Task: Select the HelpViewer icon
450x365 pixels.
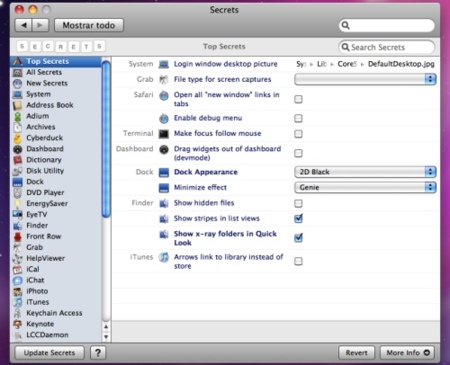Action: tap(17, 258)
